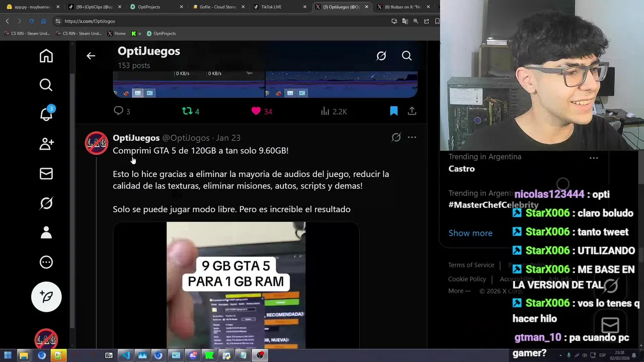Click translate page icon in address bar
Image resolution: width=644 pixels, height=362 pixels.
click(405, 21)
